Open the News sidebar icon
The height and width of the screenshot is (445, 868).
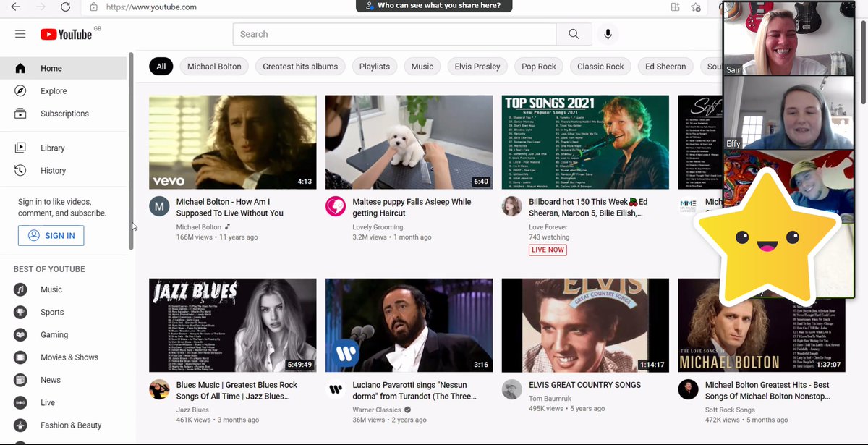tap(20, 380)
